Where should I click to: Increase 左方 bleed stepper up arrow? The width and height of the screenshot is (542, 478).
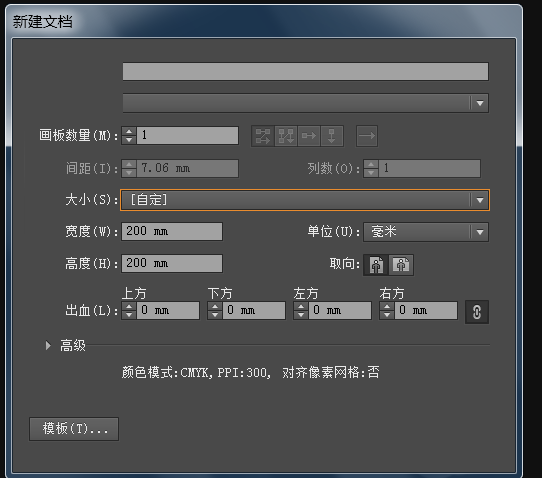[x=301, y=306]
